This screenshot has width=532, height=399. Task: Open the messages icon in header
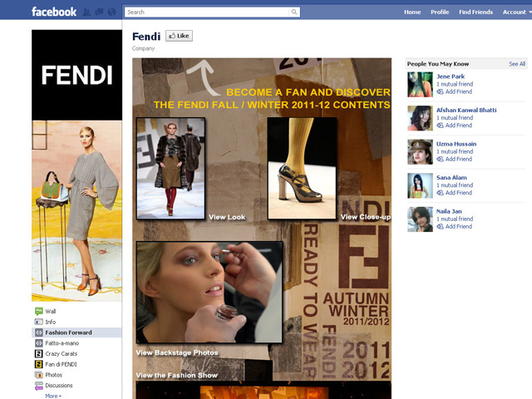point(99,12)
